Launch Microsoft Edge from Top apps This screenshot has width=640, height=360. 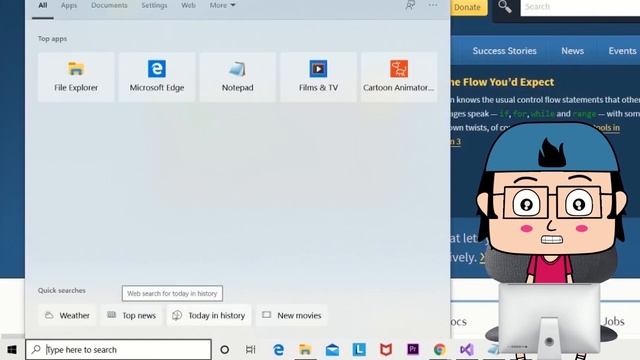click(157, 77)
